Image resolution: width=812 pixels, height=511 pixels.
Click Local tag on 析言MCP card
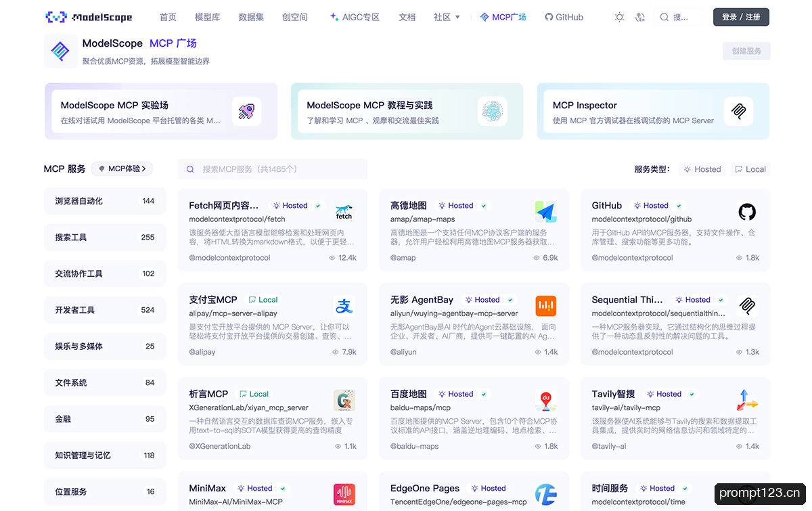tap(253, 394)
